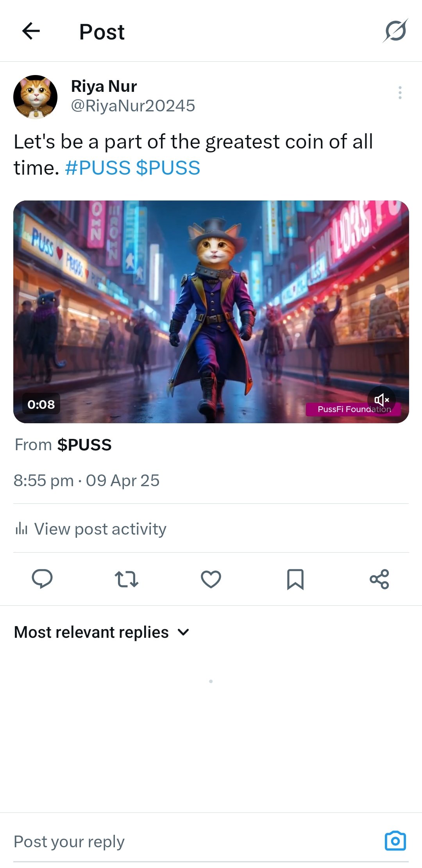Go back using the arrow icon
The height and width of the screenshot is (868, 422).
tap(31, 31)
